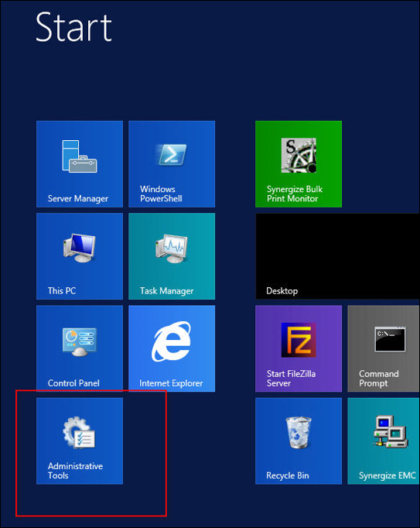Open Synergize Bulk Print Monitor icon
The image size is (420, 528).
[299, 156]
